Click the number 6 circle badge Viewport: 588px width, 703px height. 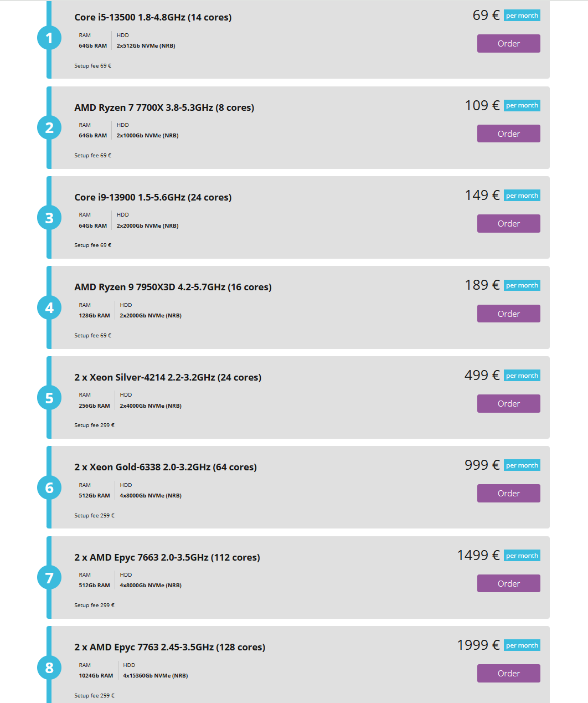tap(49, 488)
